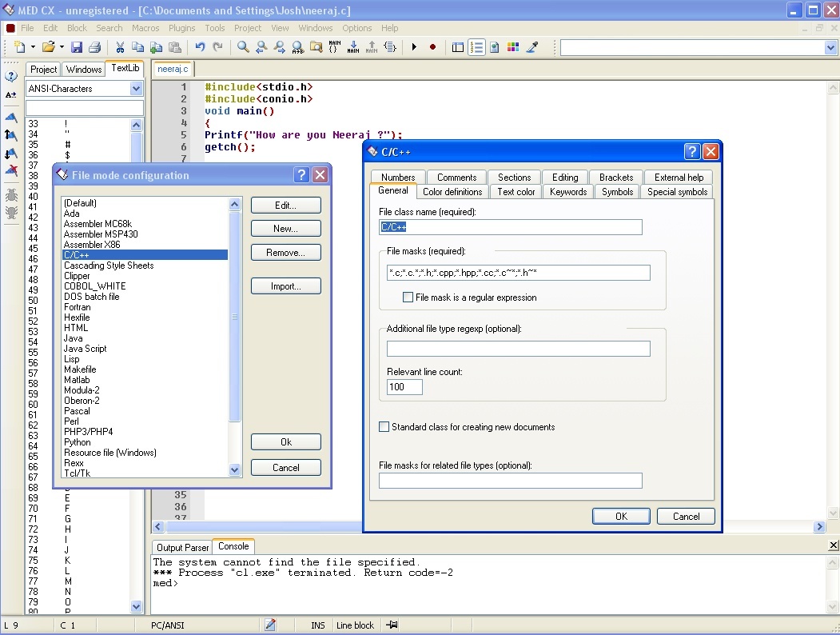840x635 pixels.
Task: Switch to the Output Parser tab
Action: [181, 547]
